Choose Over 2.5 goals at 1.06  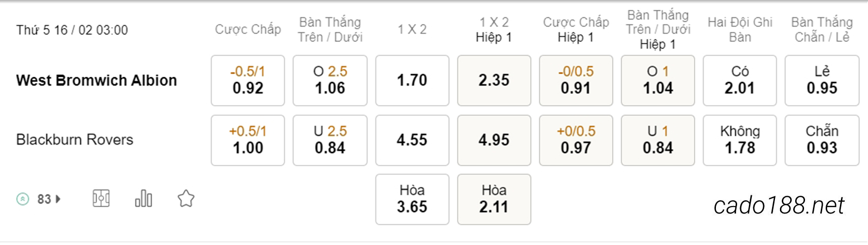[x=330, y=80]
